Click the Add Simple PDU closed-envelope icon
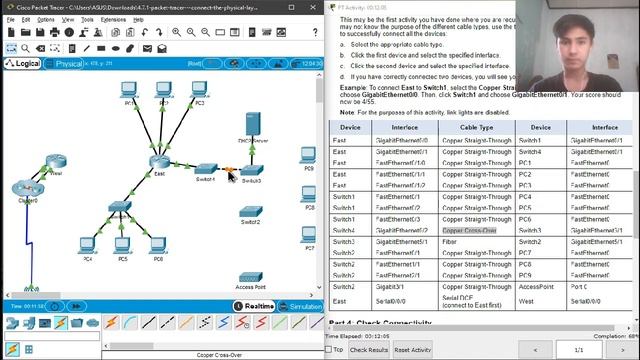 tap(147, 49)
